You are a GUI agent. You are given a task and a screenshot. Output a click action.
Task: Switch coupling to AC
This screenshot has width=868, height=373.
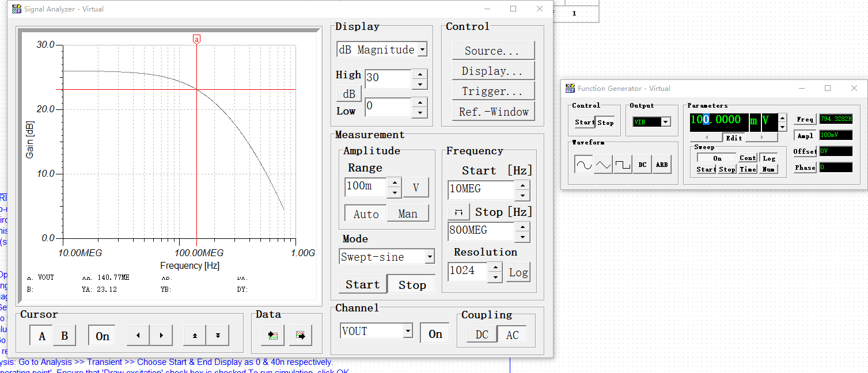pos(512,335)
